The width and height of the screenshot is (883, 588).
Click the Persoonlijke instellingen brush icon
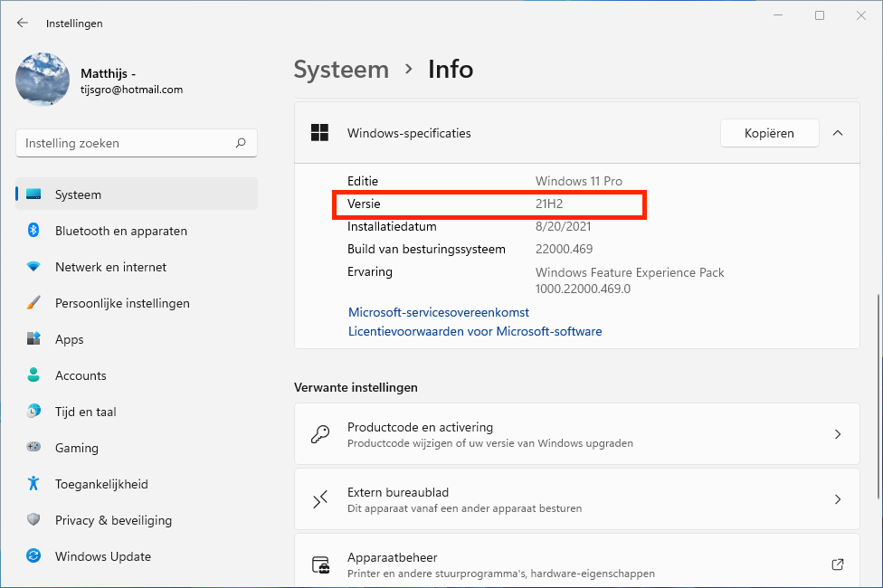33,303
